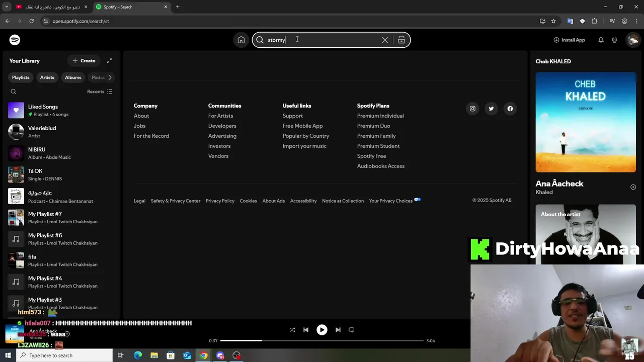Open Windows Start menu
The height and width of the screenshot is (362, 644).
pos(8,355)
